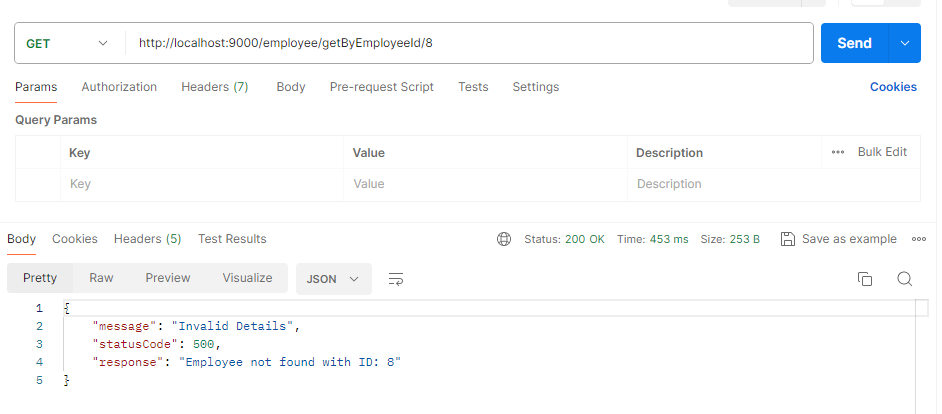Screen dimensions: 942x414
Task: Open the query params ellipsis options
Action: (x=838, y=152)
